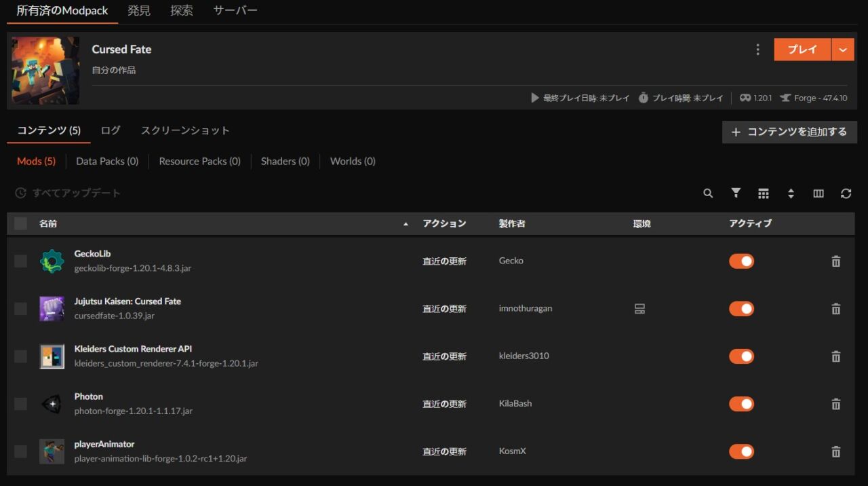Click コンテンツを追加する to add content

[788, 132]
